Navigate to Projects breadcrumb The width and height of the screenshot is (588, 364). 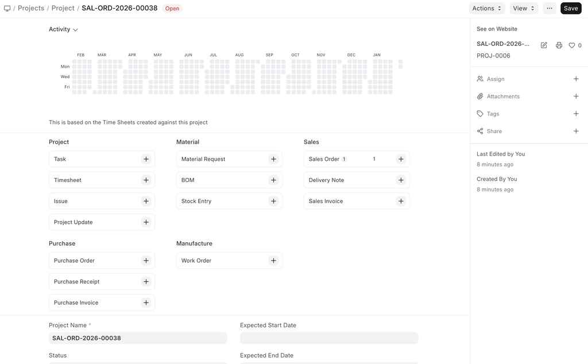coord(31,9)
